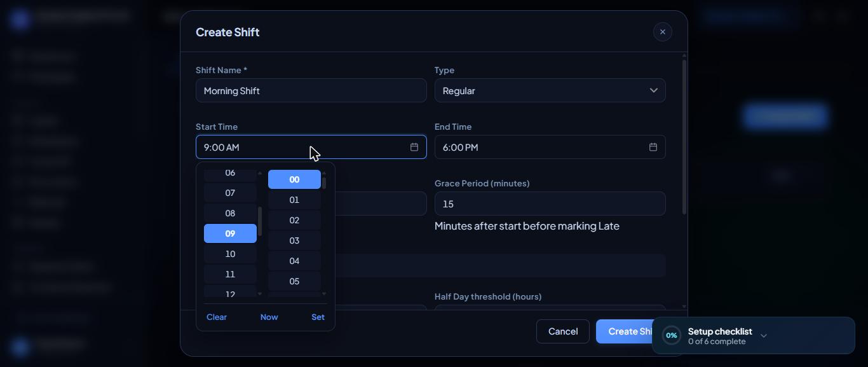This screenshot has width=868, height=367.
Task: Focus the Start Time field
Action: [311, 147]
